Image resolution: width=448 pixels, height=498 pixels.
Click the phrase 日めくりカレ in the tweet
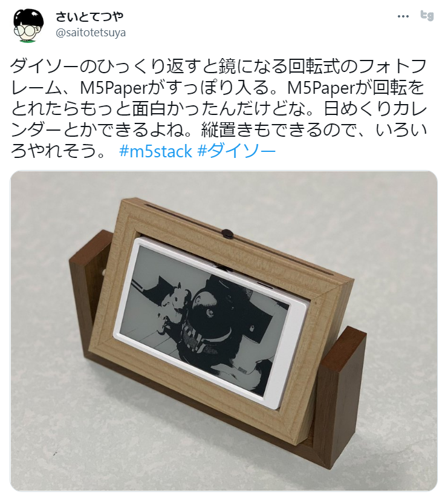pyautogui.click(x=375, y=109)
